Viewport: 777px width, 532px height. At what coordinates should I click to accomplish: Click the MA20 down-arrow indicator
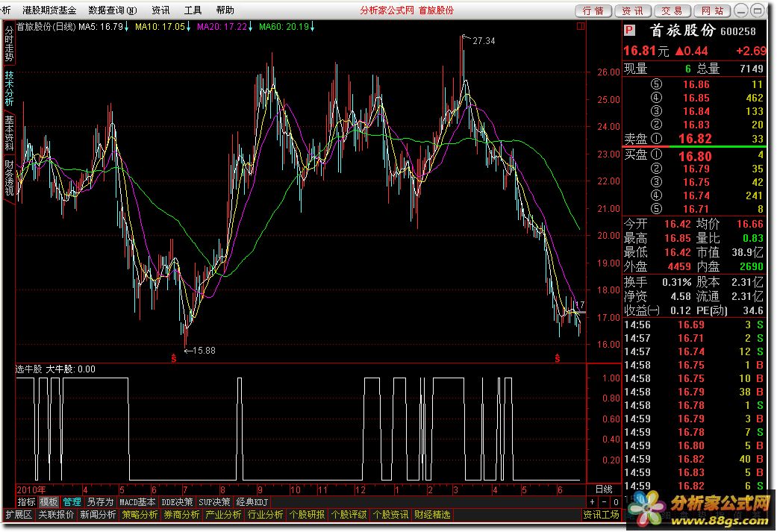[250, 27]
